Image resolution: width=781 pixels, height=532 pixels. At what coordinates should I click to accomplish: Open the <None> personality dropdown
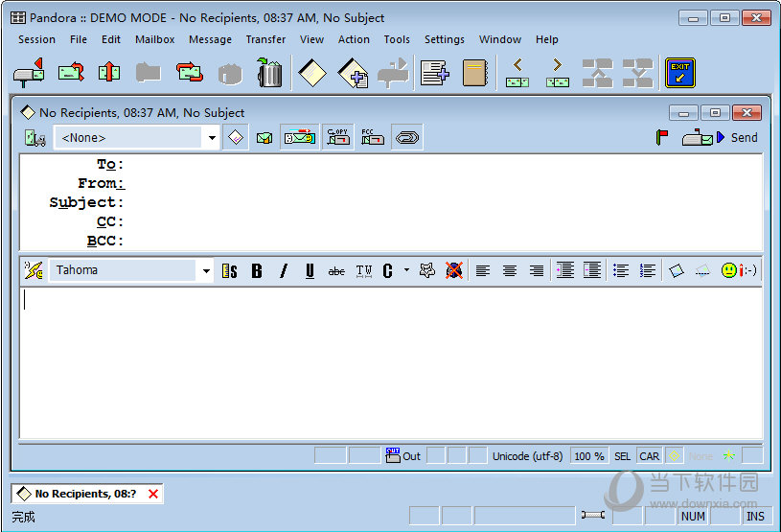click(x=212, y=137)
